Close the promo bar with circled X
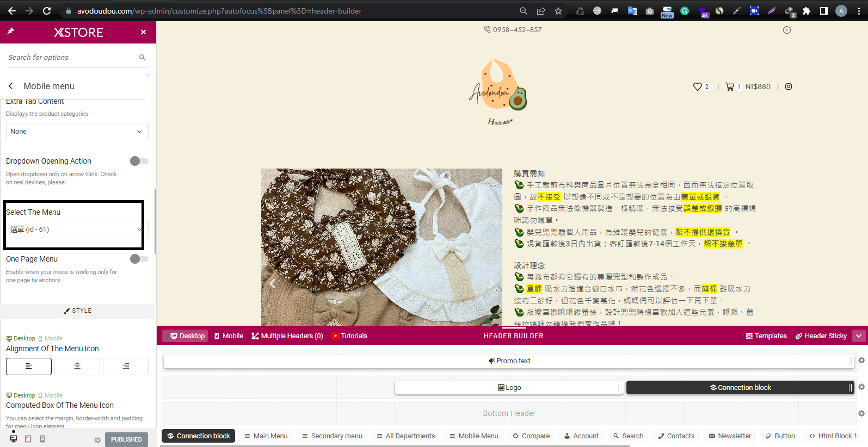 [x=787, y=30]
